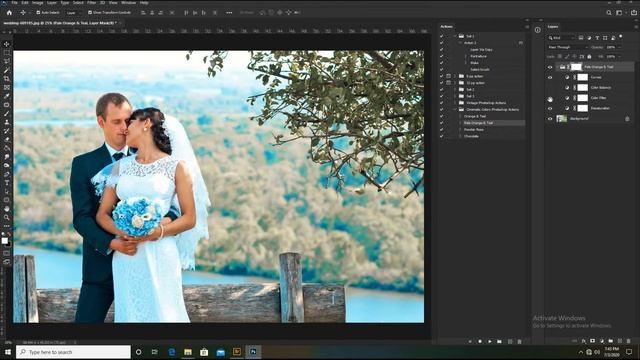Select the Rectangular Marquee tool
This screenshot has width=640, height=360.
click(x=7, y=53)
